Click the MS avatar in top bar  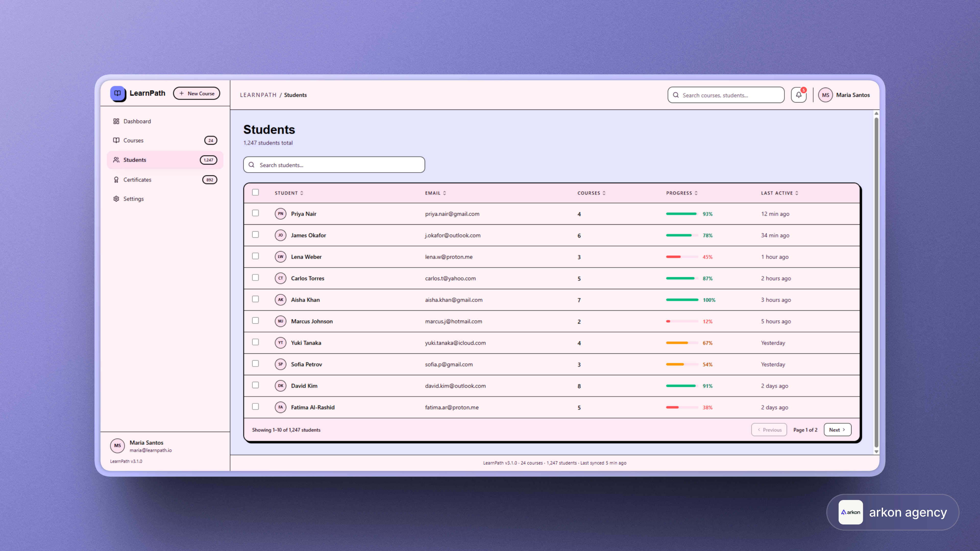(x=825, y=95)
